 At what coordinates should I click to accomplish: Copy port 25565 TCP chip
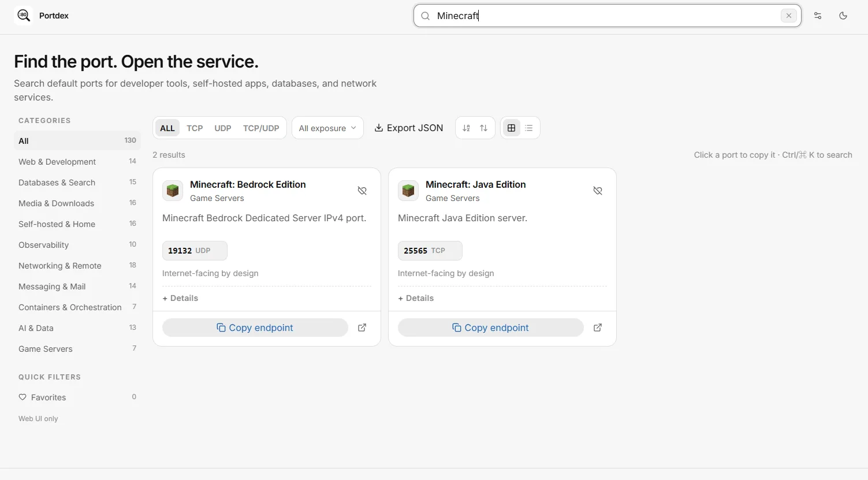tap(430, 251)
